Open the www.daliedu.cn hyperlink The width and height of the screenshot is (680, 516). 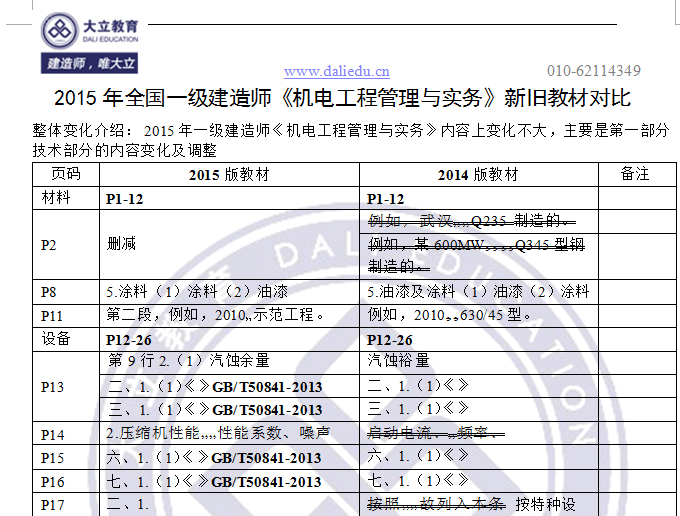[x=337, y=71]
